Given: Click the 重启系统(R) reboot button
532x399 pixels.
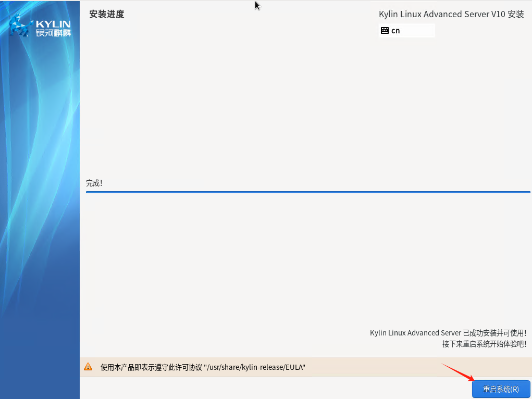Looking at the screenshot, I should click(501, 389).
